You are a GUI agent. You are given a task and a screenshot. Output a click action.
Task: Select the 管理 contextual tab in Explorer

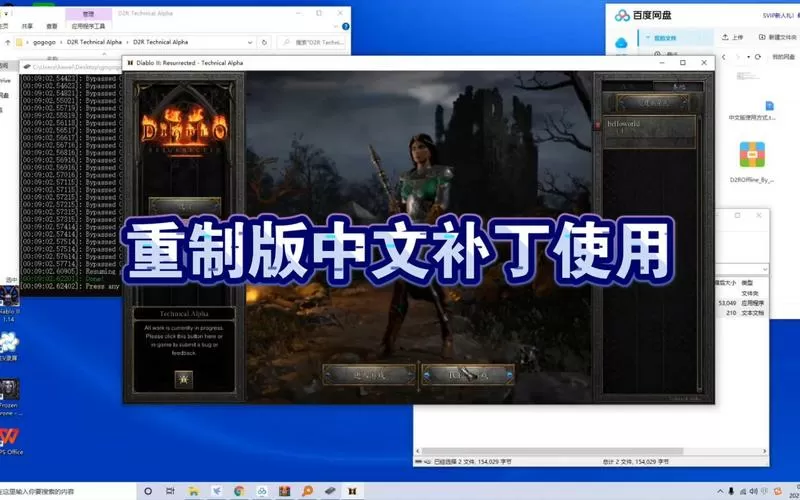[89, 14]
